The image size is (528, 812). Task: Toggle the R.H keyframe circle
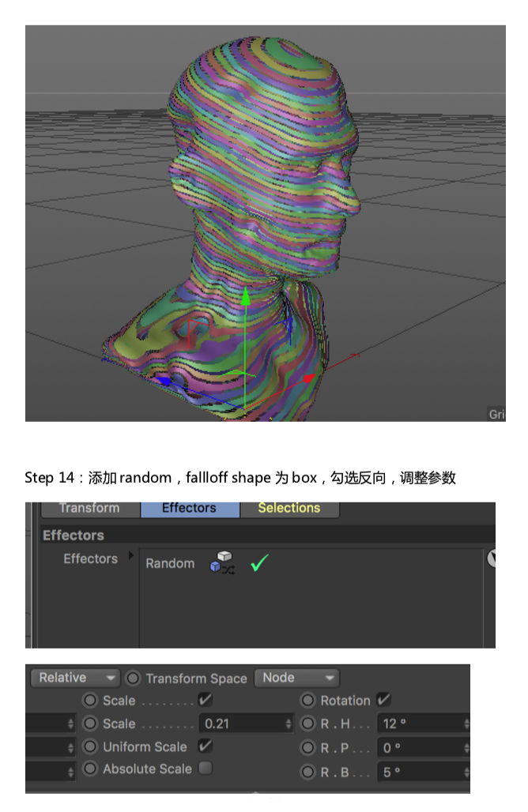(x=307, y=724)
